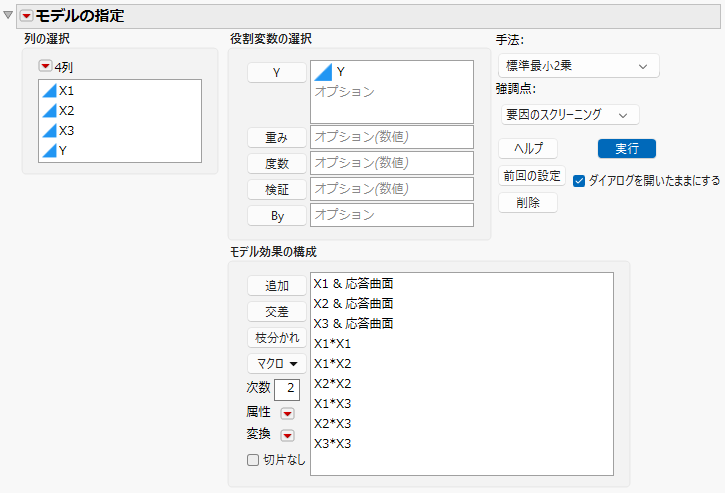
Task: Collapse the モデルの指定 outline with gray triangle
Action: [x=8, y=15]
